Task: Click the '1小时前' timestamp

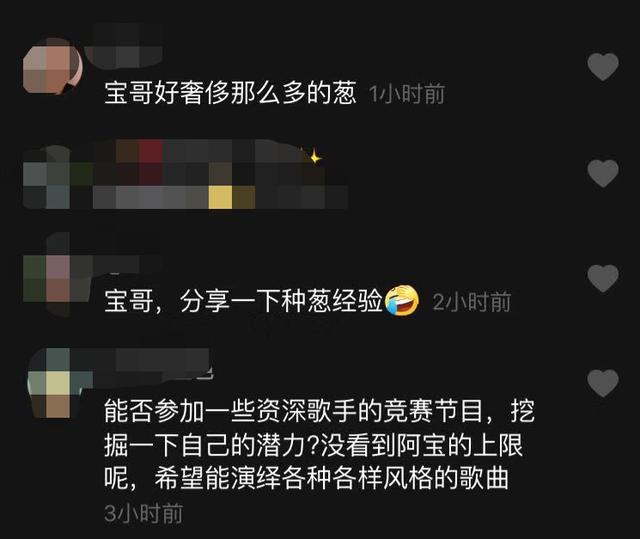Action: coord(407,94)
